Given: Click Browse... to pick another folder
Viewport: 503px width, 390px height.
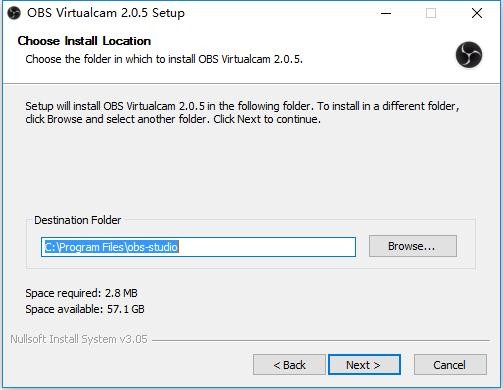Looking at the screenshot, I should pos(413,246).
